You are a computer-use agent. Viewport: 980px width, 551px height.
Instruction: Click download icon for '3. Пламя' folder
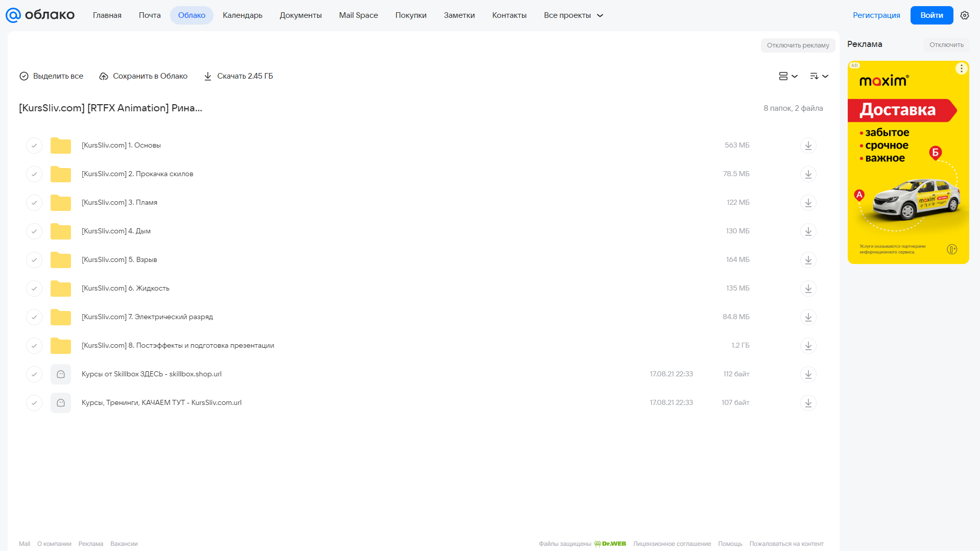[808, 203]
